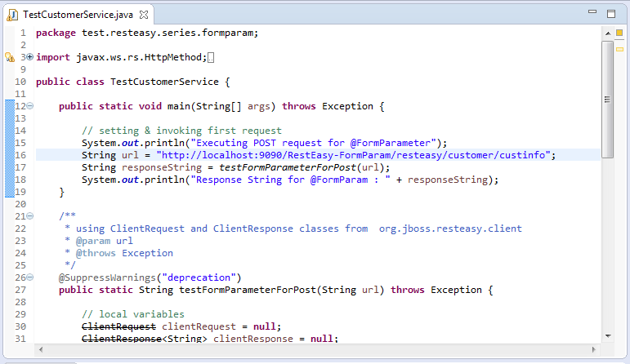
Task: Click the @SuppressWarnings annotation on line 26
Action: coord(107,277)
